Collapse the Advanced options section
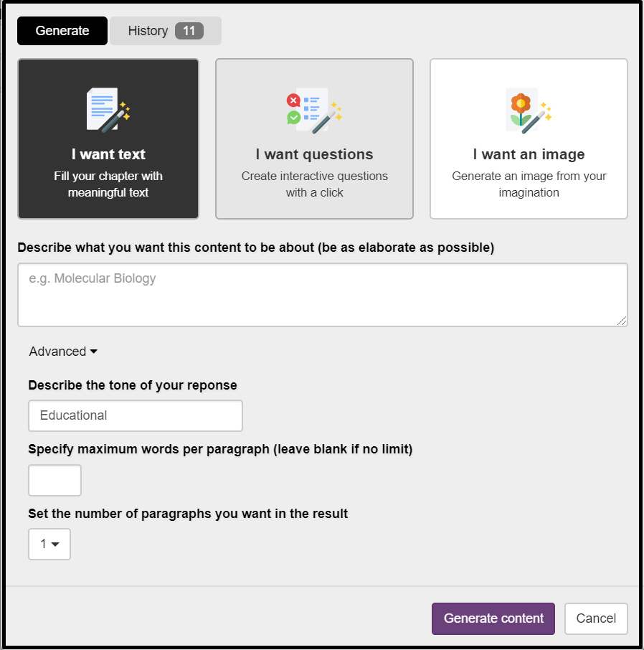The image size is (644, 650). coord(63,352)
